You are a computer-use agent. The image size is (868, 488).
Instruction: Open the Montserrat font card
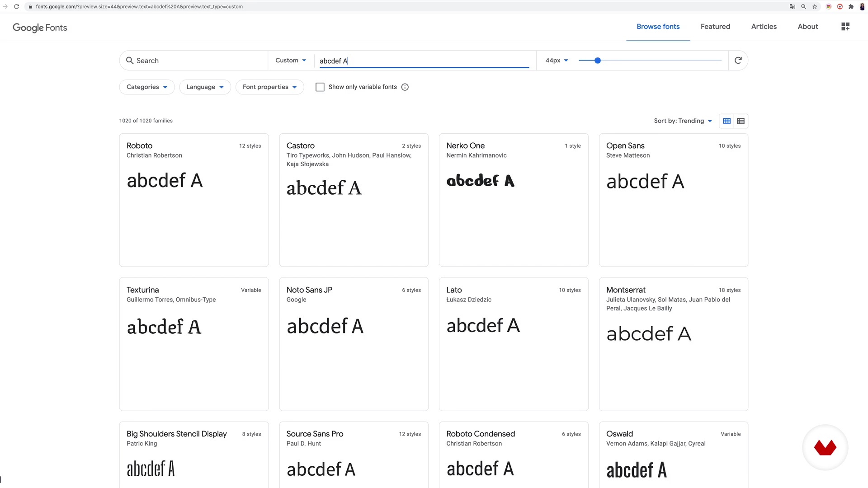click(673, 344)
